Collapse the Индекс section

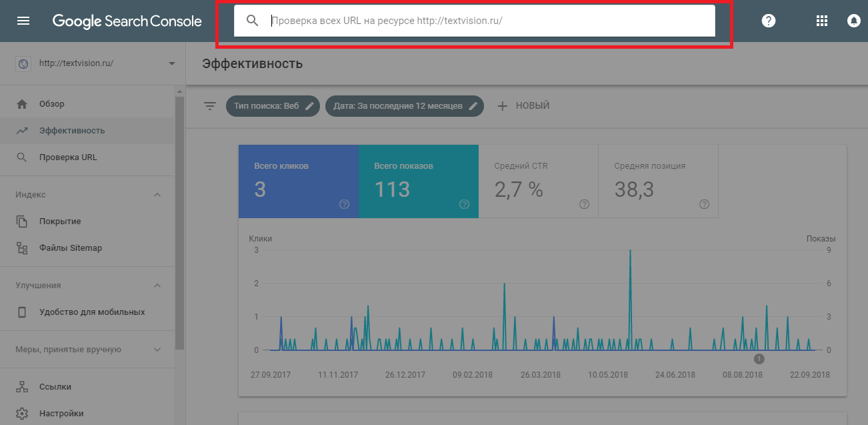tap(157, 194)
